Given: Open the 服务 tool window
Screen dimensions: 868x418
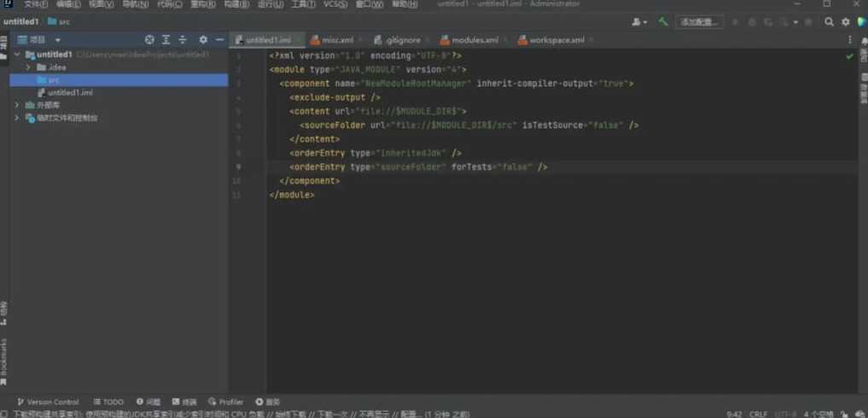Looking at the screenshot, I should click(268, 402).
